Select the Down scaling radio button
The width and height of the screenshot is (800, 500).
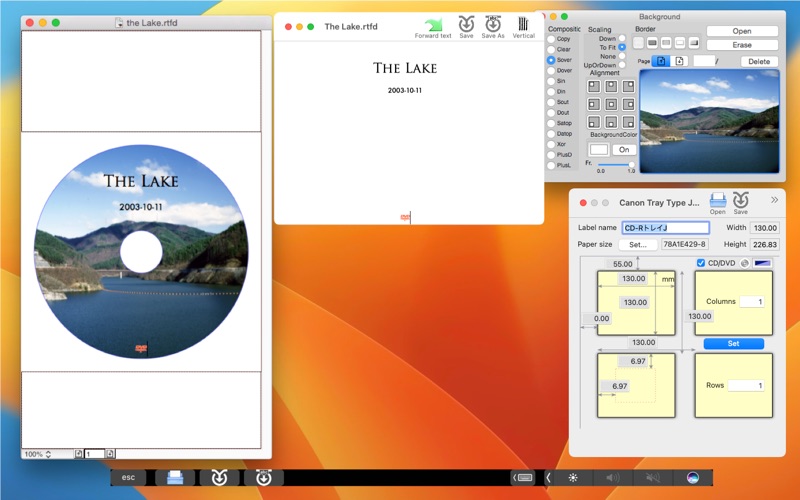[x=622, y=38]
